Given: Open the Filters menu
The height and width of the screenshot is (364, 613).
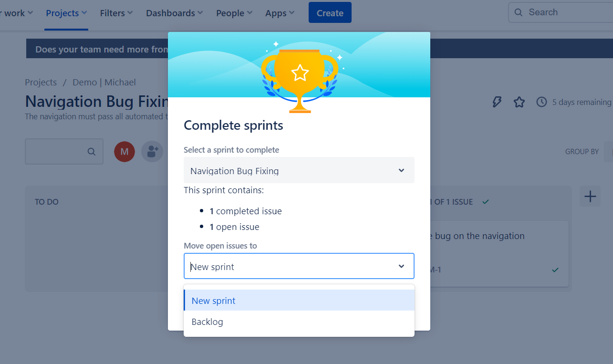Looking at the screenshot, I should click(116, 13).
